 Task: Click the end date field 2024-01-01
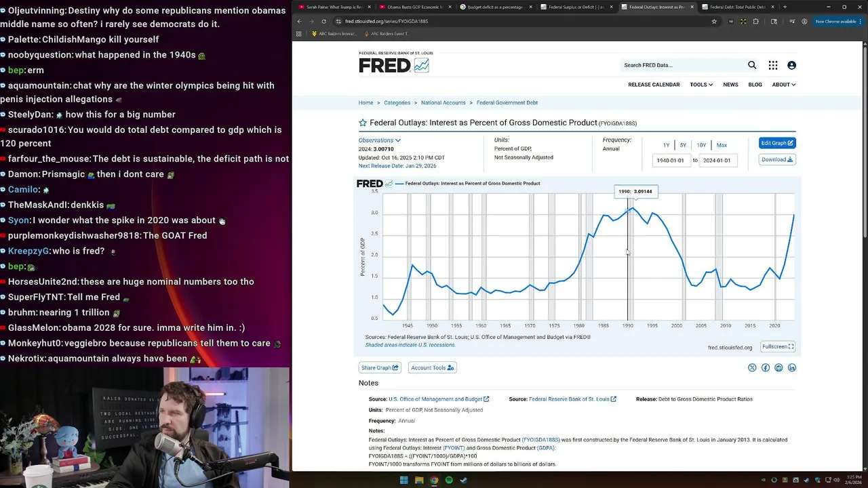pos(717,161)
